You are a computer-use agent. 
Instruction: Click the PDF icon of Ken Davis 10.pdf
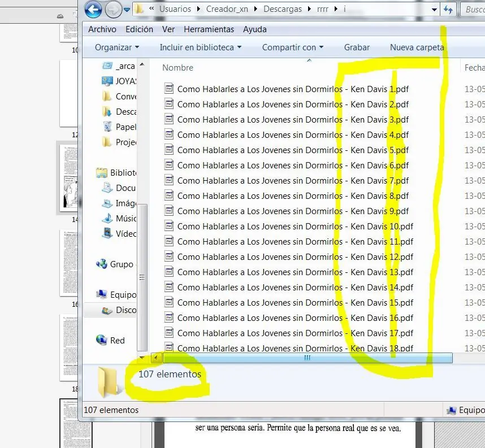(x=169, y=226)
